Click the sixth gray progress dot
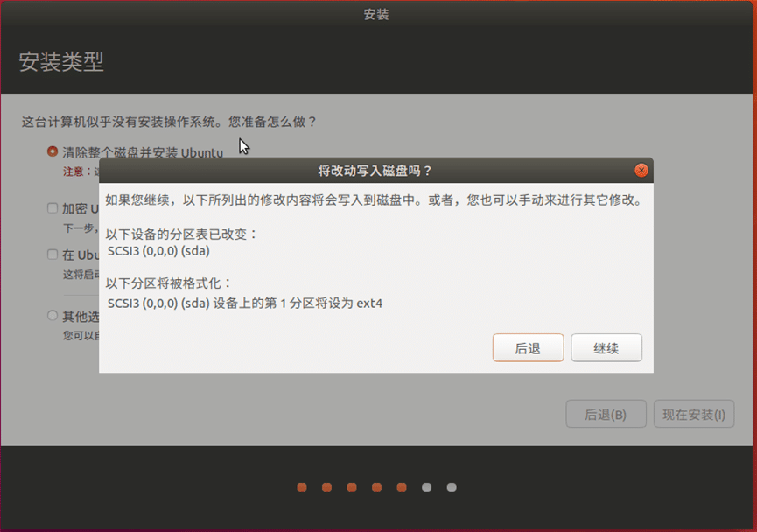 pyautogui.click(x=426, y=487)
